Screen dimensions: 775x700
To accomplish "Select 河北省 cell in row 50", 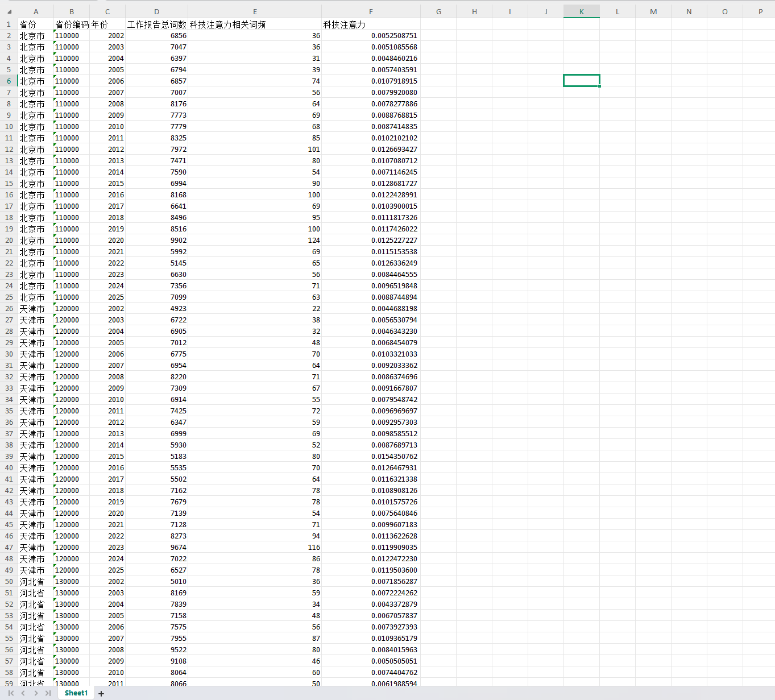I will pyautogui.click(x=36, y=582).
